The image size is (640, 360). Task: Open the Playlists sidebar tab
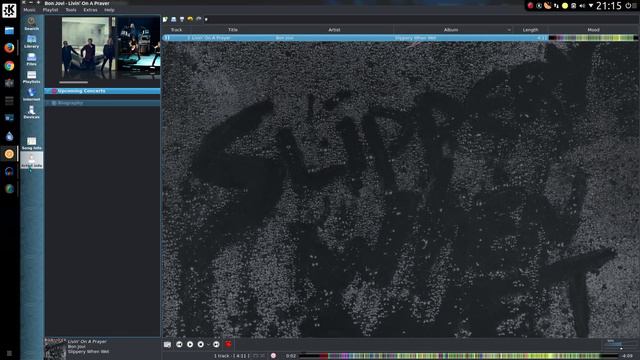[31, 77]
